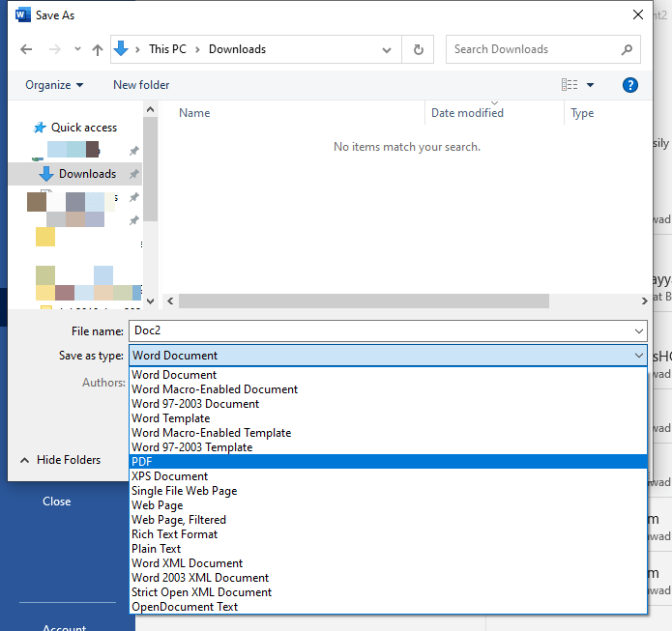Image resolution: width=672 pixels, height=631 pixels.
Task: Click the search magnifier icon
Action: 627,49
